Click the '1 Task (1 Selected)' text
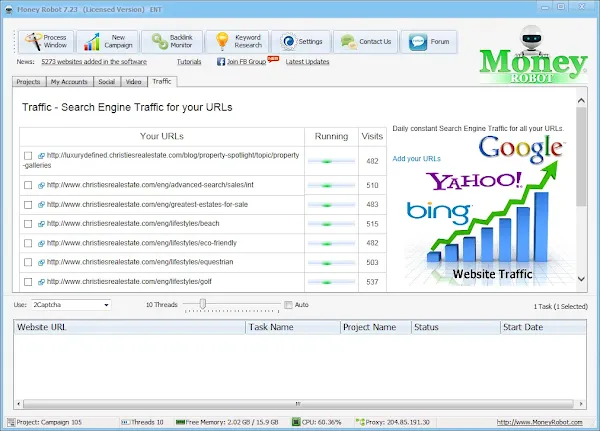The image size is (600, 431). 561,307
